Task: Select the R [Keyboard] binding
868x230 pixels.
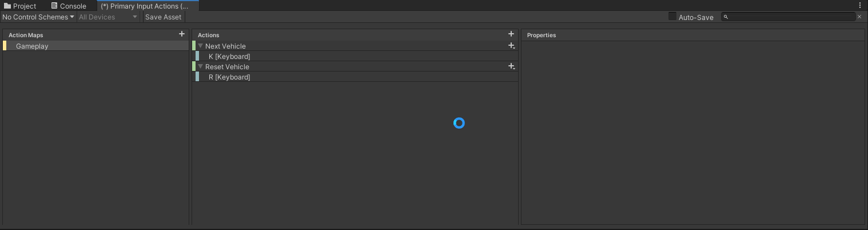Action: pos(229,77)
